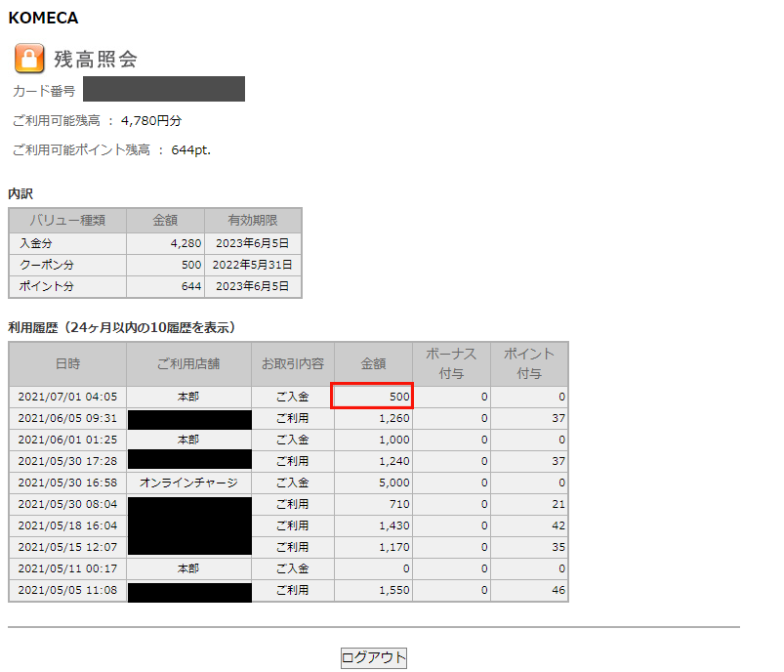Viewport: 784px width, 672px height.
Task: Click amount 5,000 in history table
Action: pos(394,483)
